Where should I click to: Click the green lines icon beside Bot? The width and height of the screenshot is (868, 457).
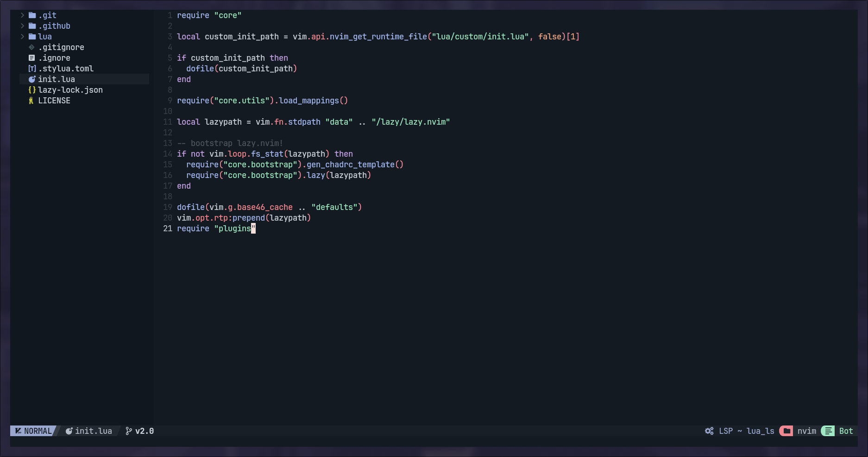(x=828, y=431)
